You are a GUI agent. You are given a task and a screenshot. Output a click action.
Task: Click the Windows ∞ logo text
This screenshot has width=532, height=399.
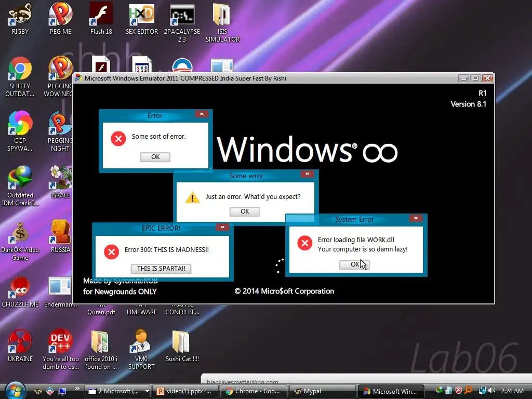(307, 149)
